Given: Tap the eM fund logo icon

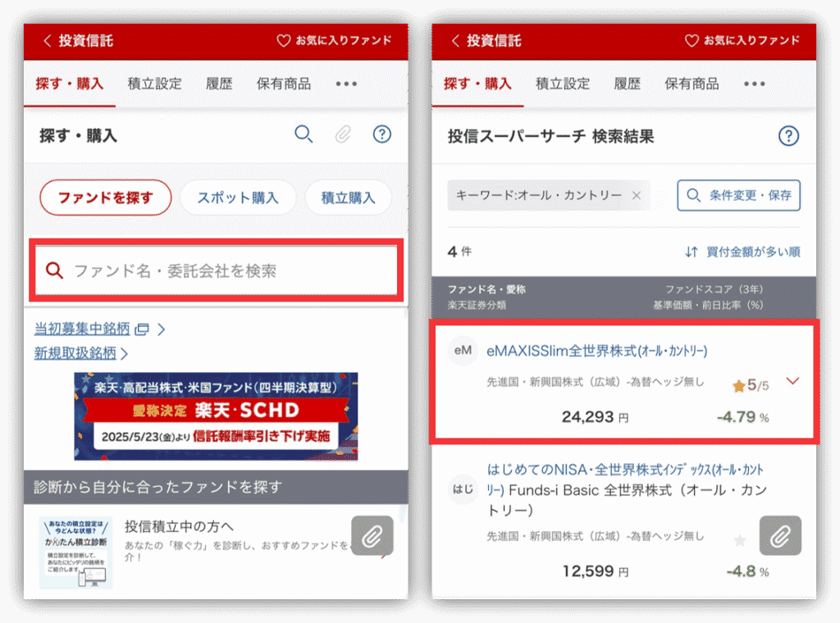Looking at the screenshot, I should tap(463, 351).
